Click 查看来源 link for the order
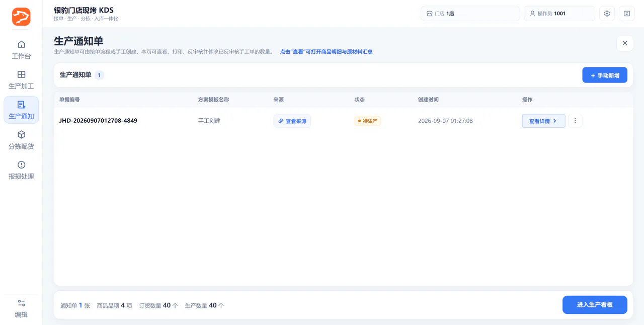The height and width of the screenshot is (325, 644). click(292, 121)
